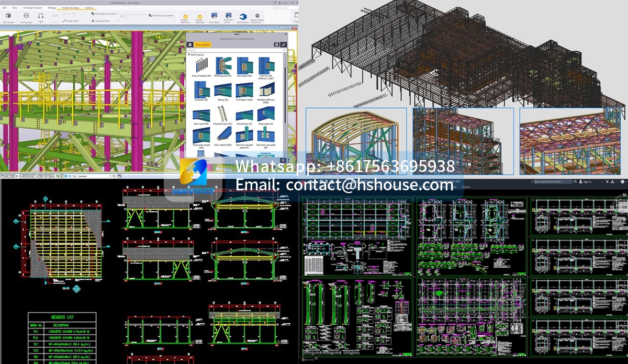Switch catalog to thumbnail grid view

point(190,45)
